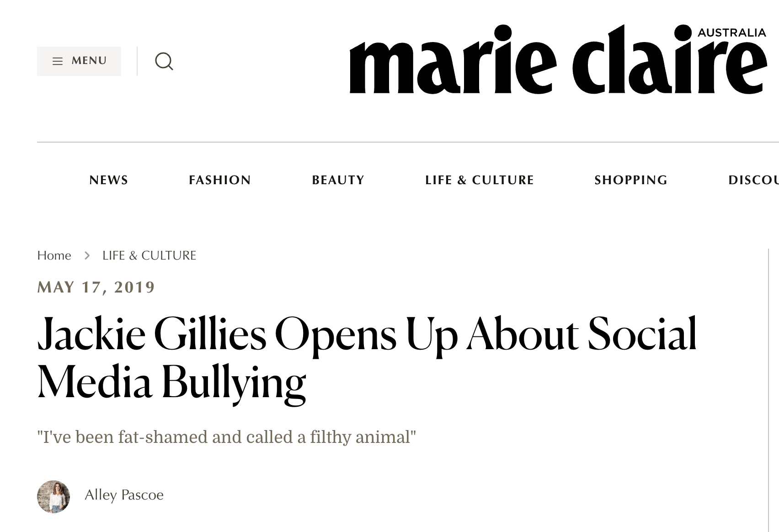Click the marie claire Australia logo
The width and height of the screenshot is (779, 532).
tap(558, 59)
